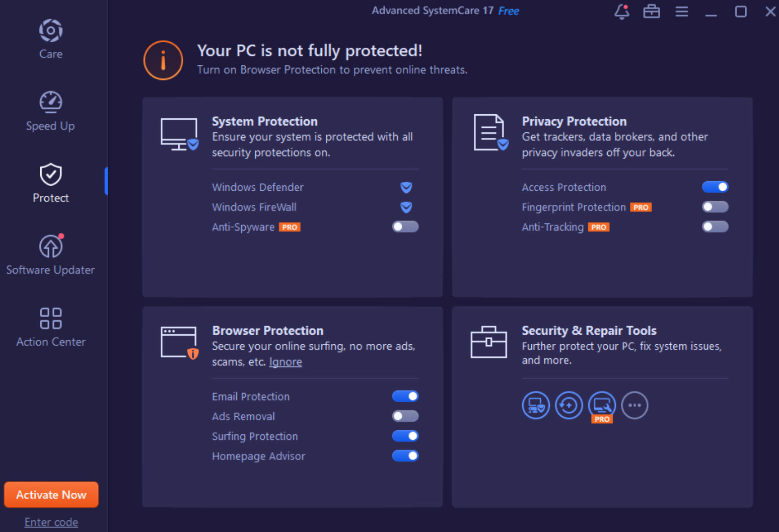779x532 pixels.
Task: Open the Software Updater section
Action: [x=50, y=255]
